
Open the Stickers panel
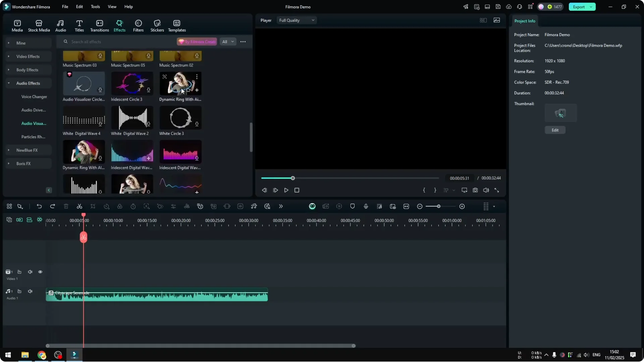coord(157,25)
